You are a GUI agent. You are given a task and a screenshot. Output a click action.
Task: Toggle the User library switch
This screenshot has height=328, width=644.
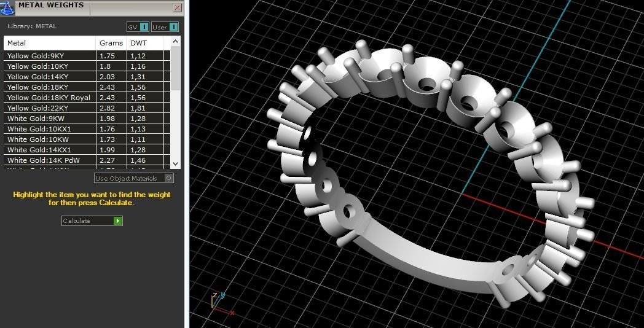(165, 27)
